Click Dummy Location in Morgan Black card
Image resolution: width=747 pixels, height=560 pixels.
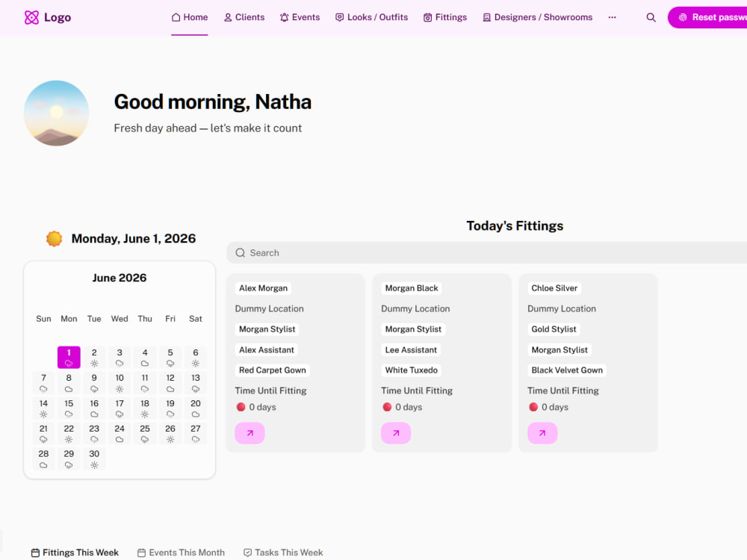click(415, 308)
